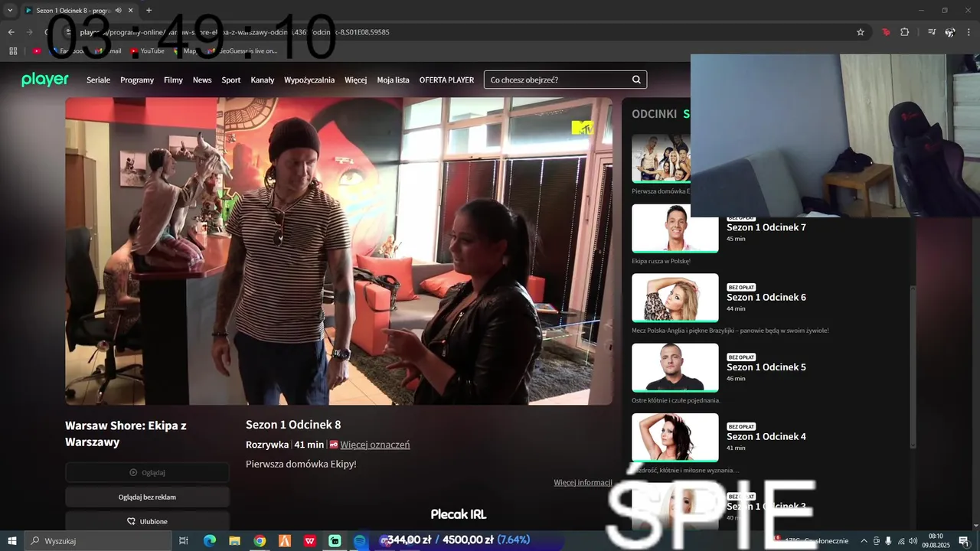Open a new browser tab
The image size is (980, 551).
tap(149, 11)
